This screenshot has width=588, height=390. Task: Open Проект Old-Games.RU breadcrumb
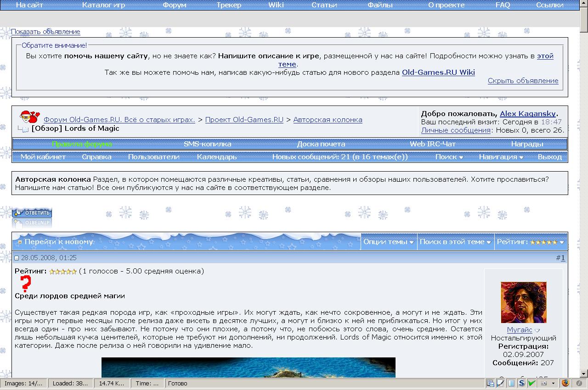[244, 120]
